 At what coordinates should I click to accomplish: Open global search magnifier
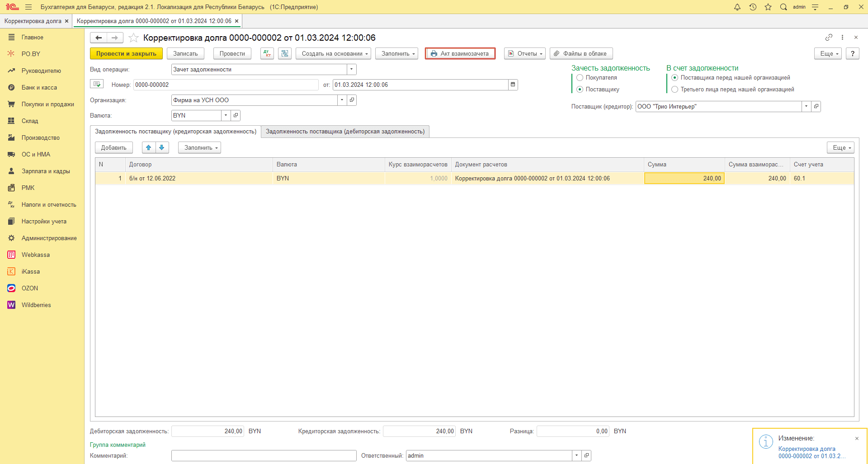pyautogui.click(x=783, y=7)
